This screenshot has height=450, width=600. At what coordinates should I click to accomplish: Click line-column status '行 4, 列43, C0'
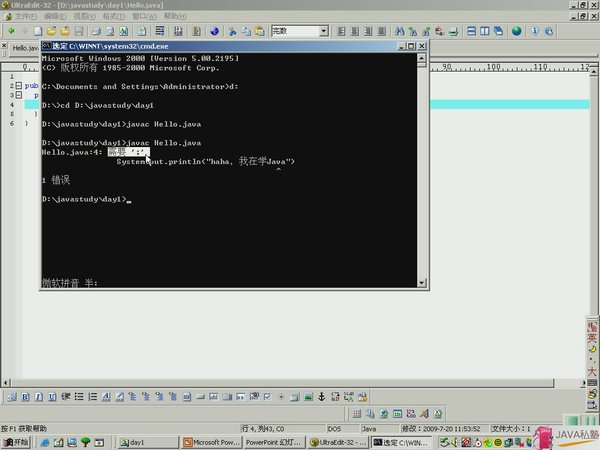pos(262,429)
